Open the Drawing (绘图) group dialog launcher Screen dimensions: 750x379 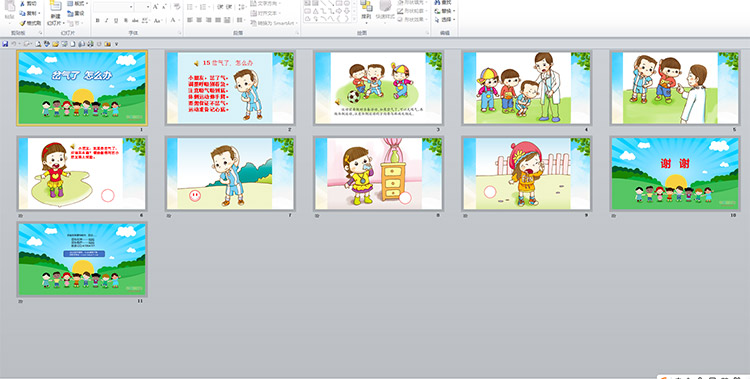coord(428,33)
